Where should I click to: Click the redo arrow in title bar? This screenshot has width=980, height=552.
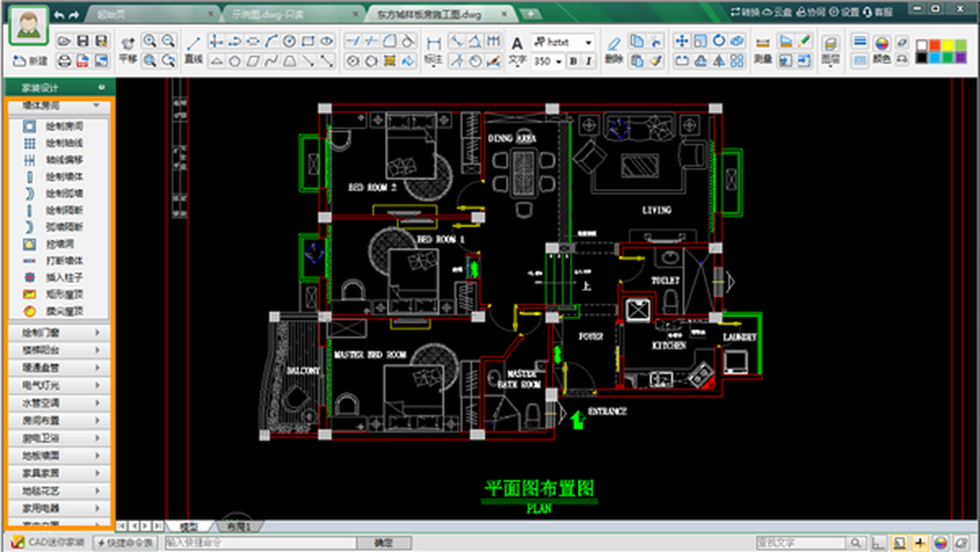(x=74, y=15)
